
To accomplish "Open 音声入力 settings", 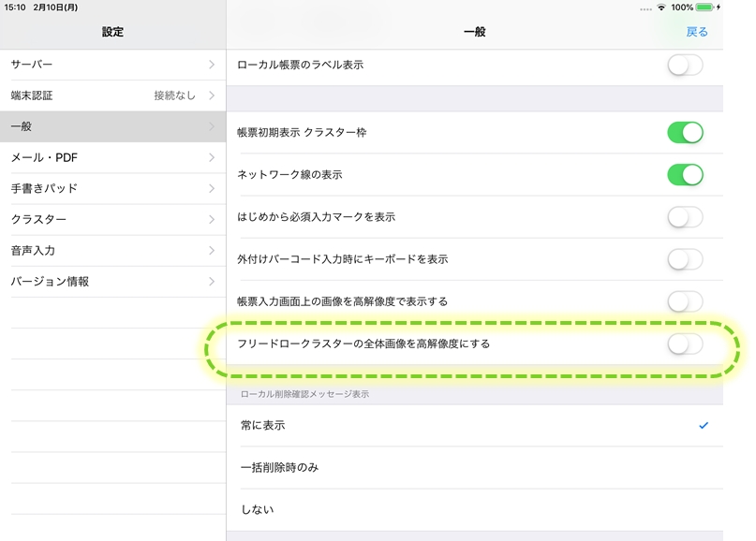I will coord(112,251).
